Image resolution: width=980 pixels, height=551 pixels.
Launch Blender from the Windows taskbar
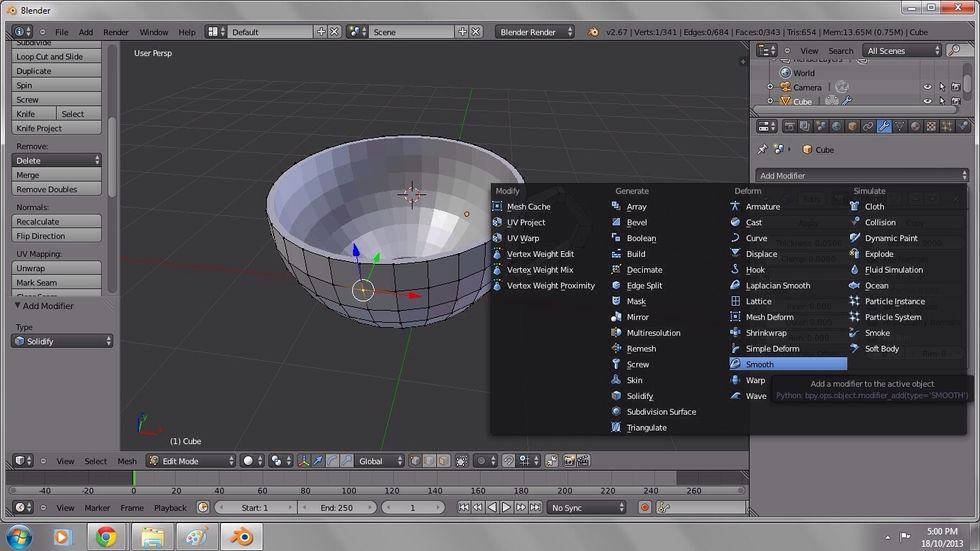pos(241,537)
